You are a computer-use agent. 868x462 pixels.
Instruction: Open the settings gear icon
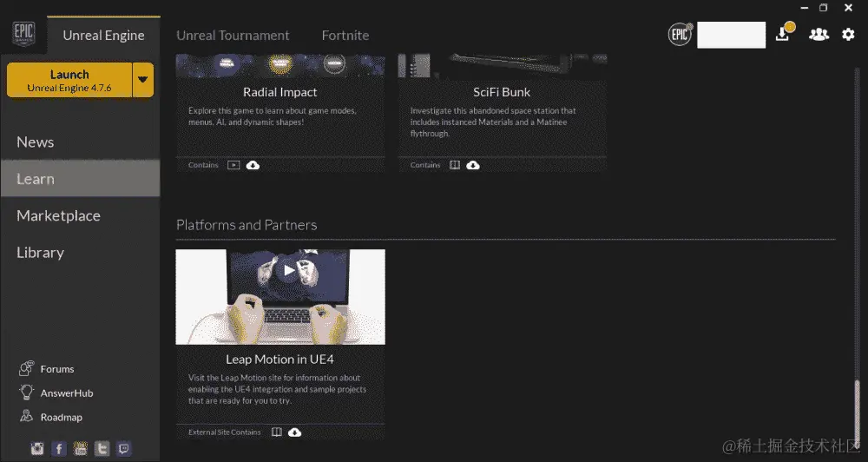pos(848,35)
